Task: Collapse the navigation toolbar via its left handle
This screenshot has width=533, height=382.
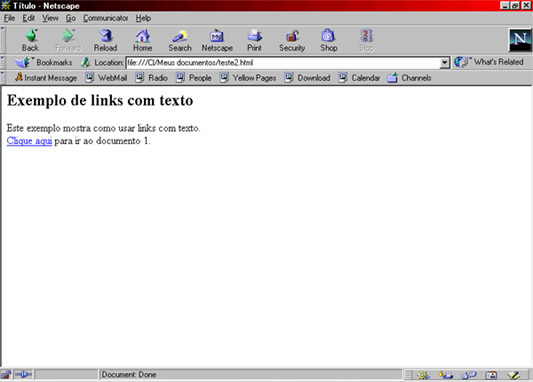Action: tap(3, 40)
